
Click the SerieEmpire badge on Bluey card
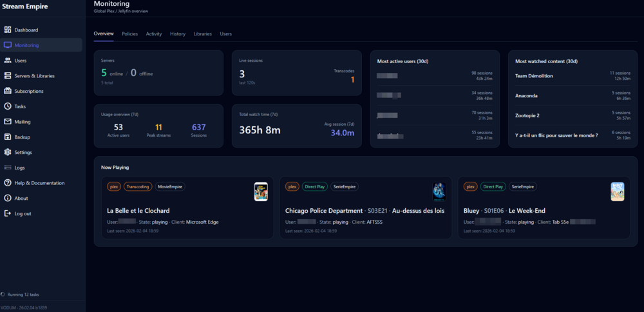click(x=523, y=187)
